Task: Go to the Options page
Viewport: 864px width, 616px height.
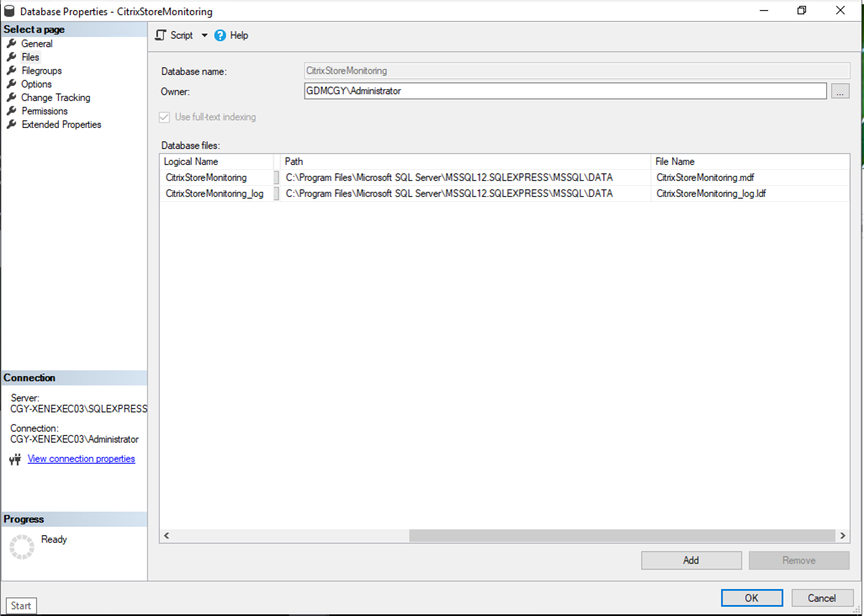Action: pyautogui.click(x=36, y=84)
